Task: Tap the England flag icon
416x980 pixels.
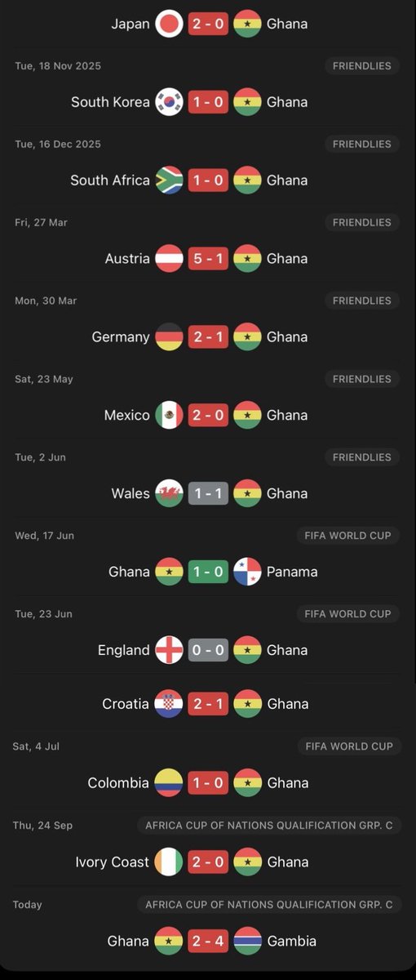Action: tap(169, 650)
